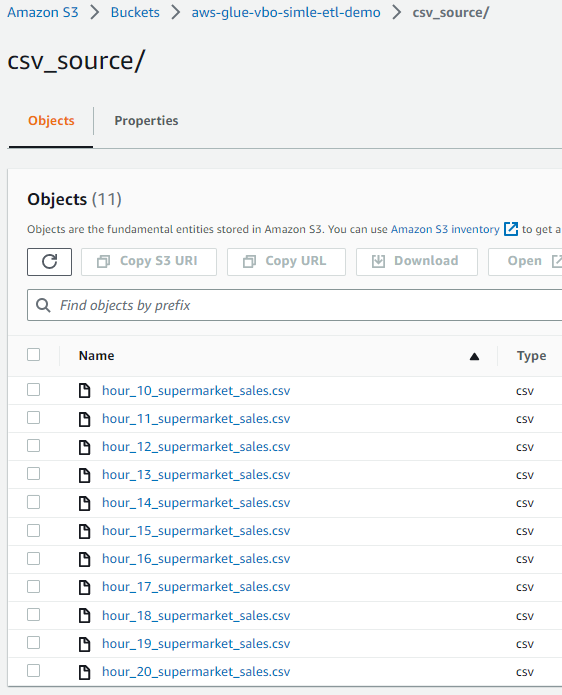Image resolution: width=562 pixels, height=695 pixels.
Task: Click the Download button
Action: click(417, 262)
